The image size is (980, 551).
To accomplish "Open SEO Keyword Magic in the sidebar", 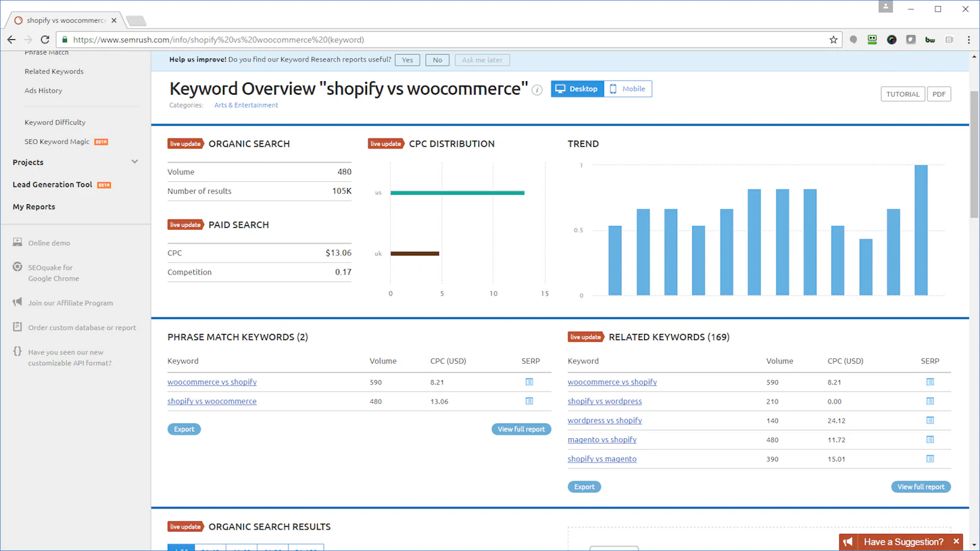I will tap(57, 141).
